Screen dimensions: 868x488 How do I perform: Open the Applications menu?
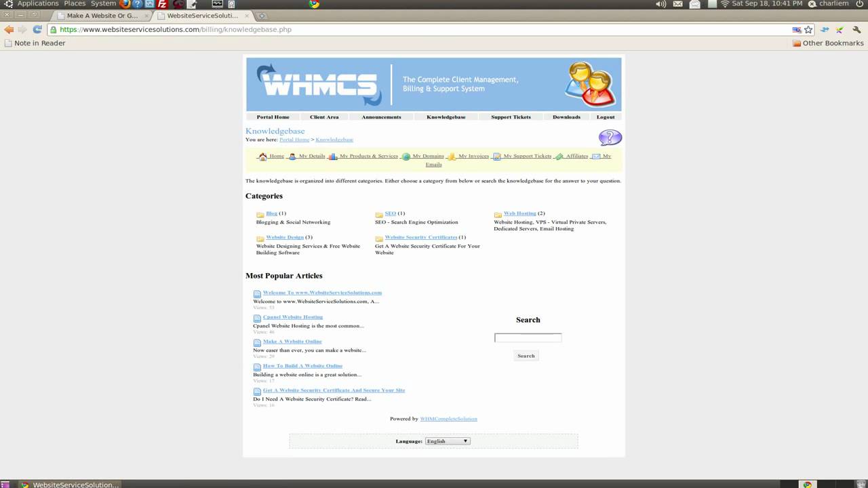pos(38,4)
